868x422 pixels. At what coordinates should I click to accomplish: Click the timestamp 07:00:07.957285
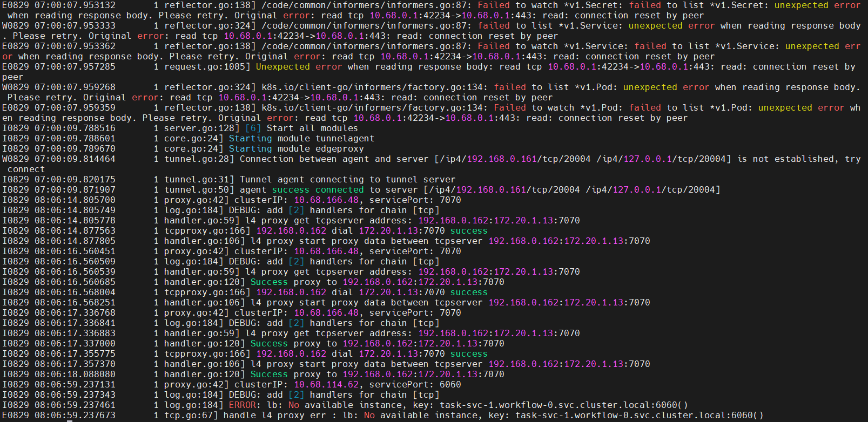tap(75, 67)
